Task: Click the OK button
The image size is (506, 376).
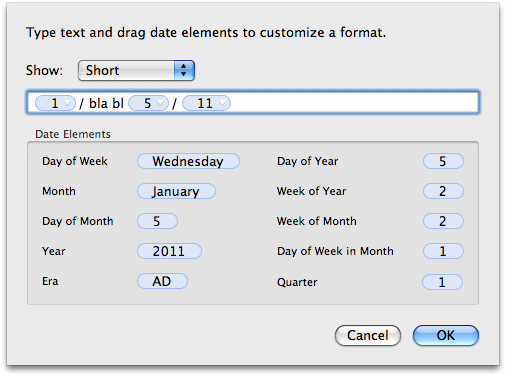Action: [446, 335]
